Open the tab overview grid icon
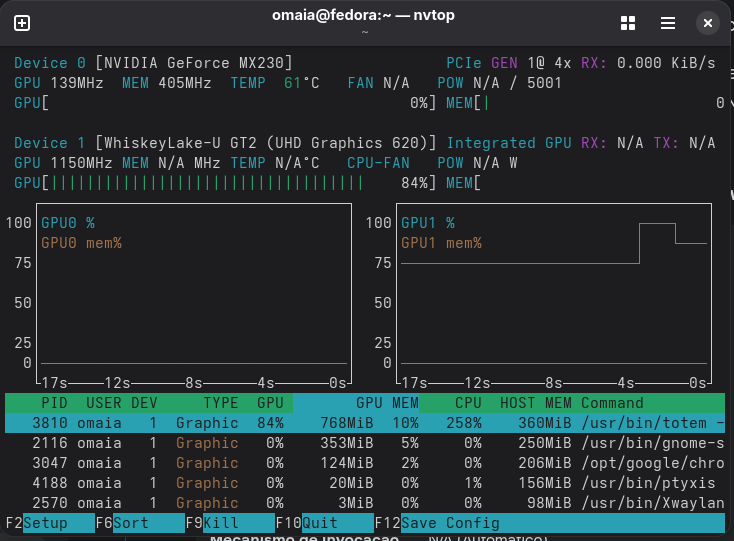 click(628, 22)
